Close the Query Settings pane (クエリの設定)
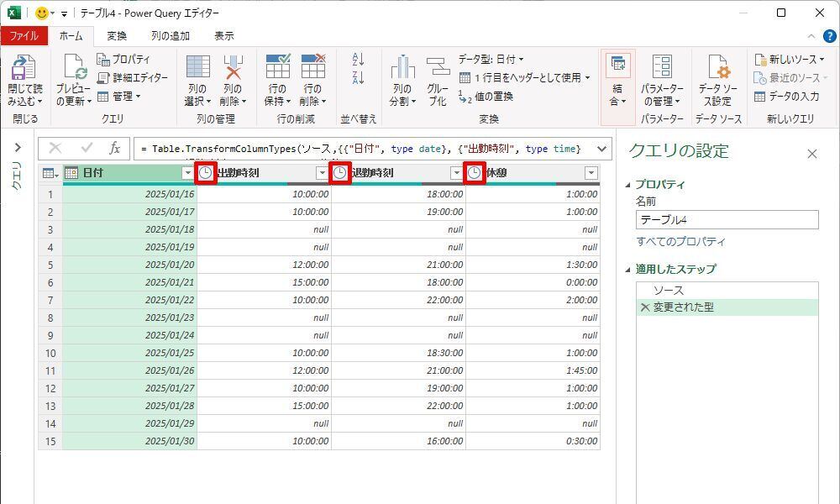Screen dimensions: 840x504 (x=812, y=155)
